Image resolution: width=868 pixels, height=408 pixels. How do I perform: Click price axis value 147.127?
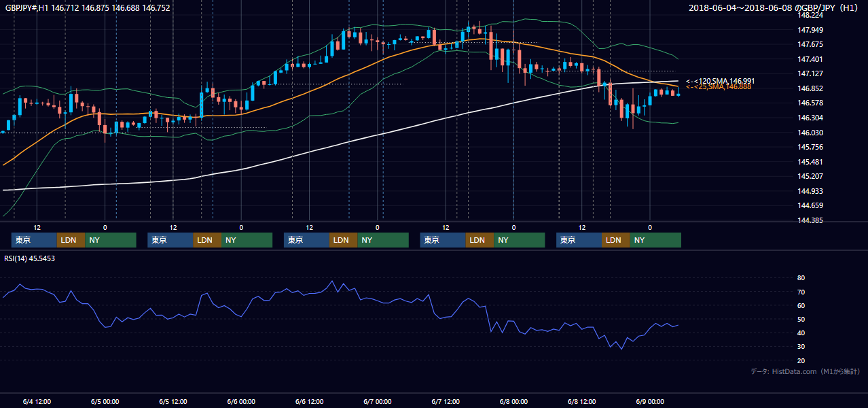810,74
